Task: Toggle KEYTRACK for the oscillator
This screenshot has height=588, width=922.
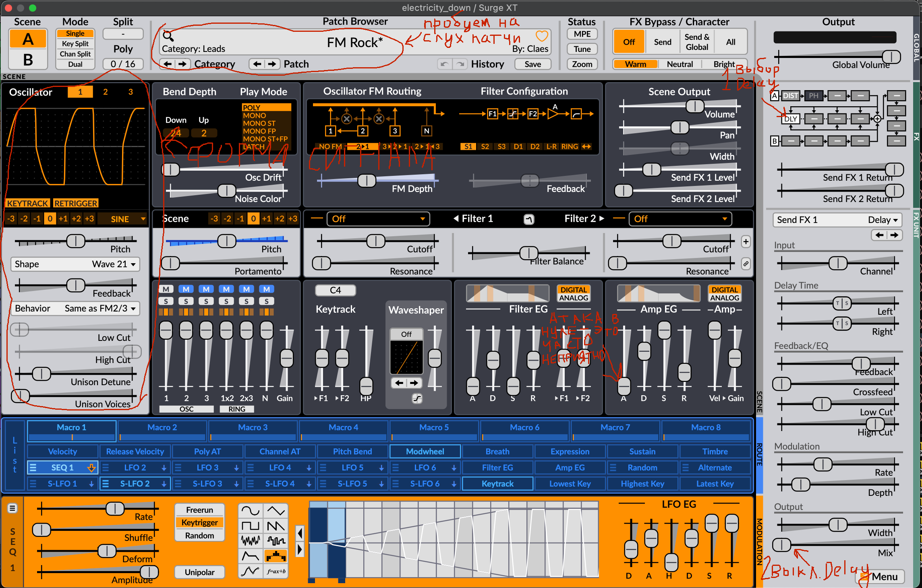Action: pos(28,203)
